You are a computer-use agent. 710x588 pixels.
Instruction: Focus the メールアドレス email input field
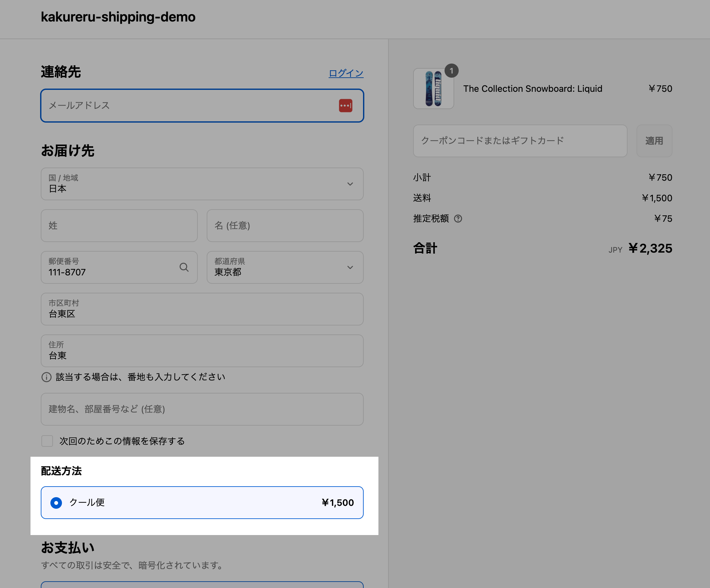pyautogui.click(x=189, y=106)
